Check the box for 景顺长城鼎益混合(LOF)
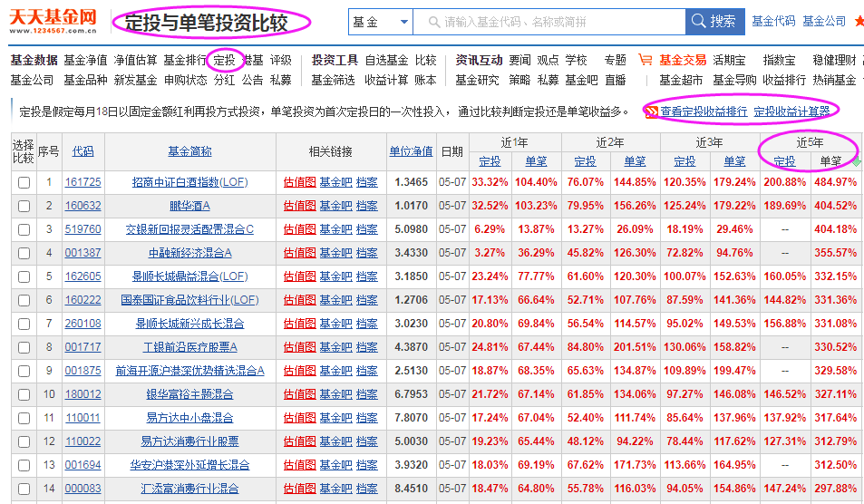Screen dimensions: 864x504 24,277
